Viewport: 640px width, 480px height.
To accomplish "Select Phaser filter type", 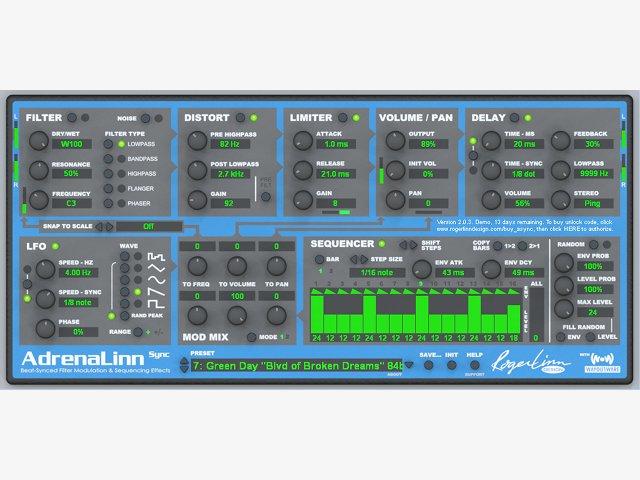I will (108, 203).
